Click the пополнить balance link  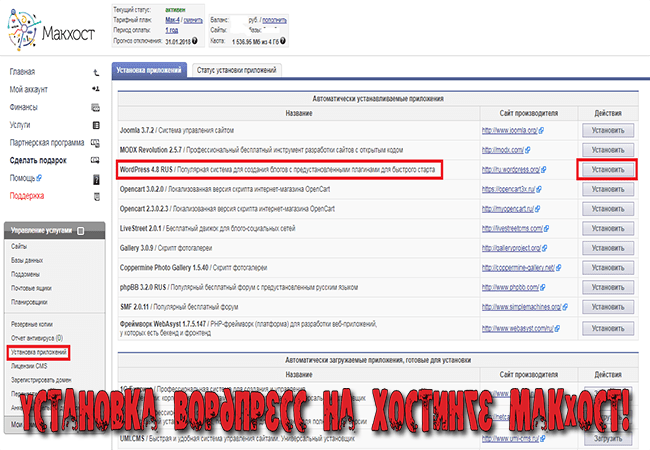pos(274,20)
